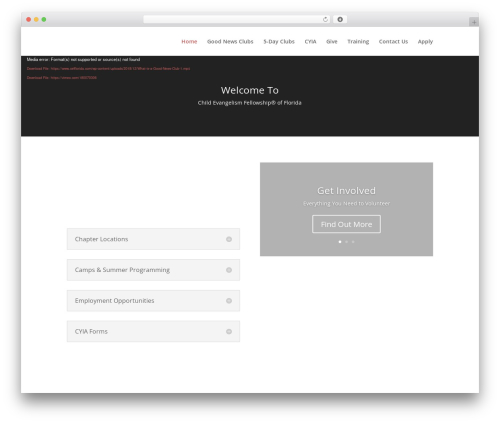
Task: Open the Home menu item
Action: [189, 41]
